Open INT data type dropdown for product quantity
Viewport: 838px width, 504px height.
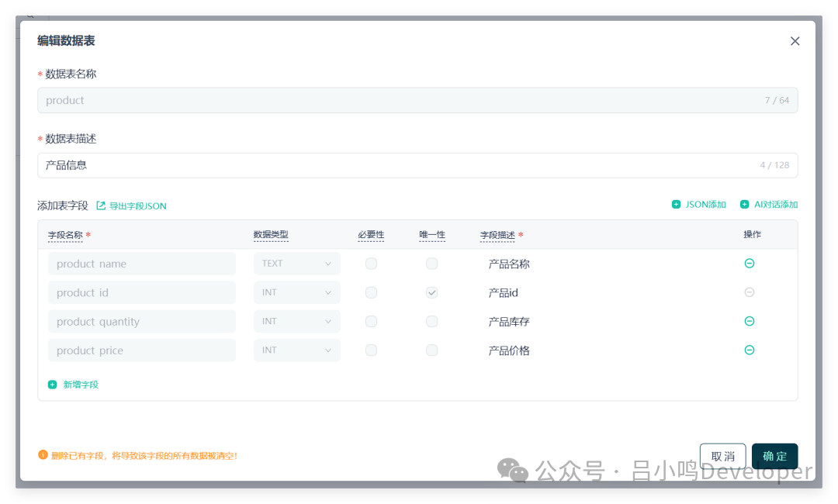tap(297, 321)
